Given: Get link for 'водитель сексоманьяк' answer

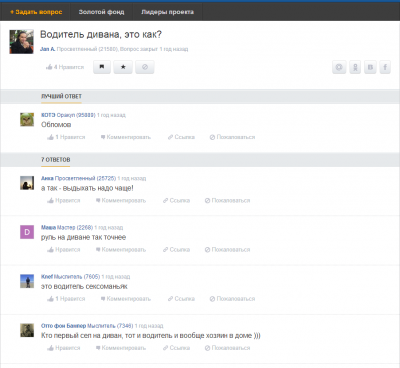Looking at the screenshot, I should [x=181, y=299].
